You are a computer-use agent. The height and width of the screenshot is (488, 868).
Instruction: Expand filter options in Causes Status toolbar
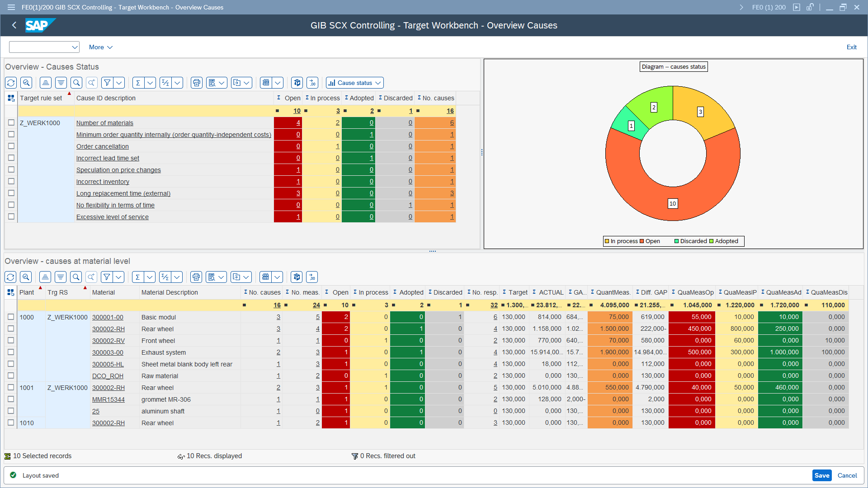(119, 83)
